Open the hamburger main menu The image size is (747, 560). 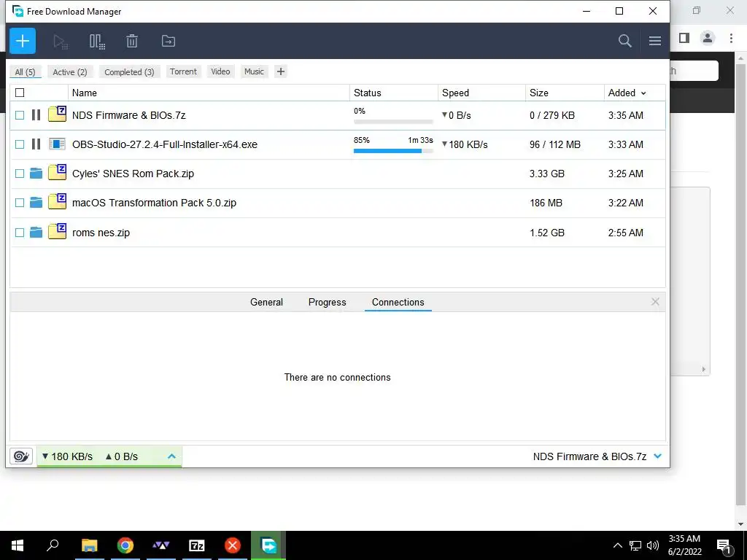(654, 41)
